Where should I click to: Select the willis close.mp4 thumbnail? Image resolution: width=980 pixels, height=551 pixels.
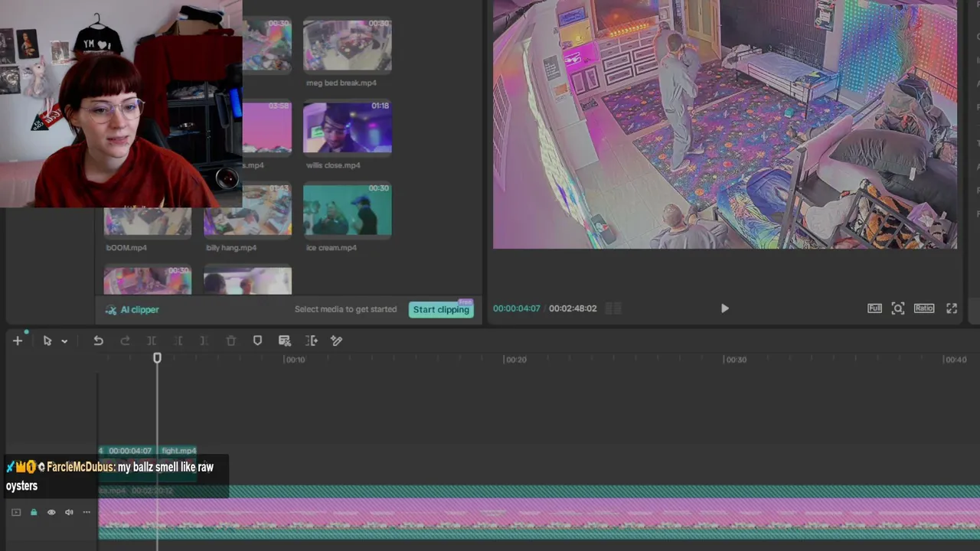348,127
